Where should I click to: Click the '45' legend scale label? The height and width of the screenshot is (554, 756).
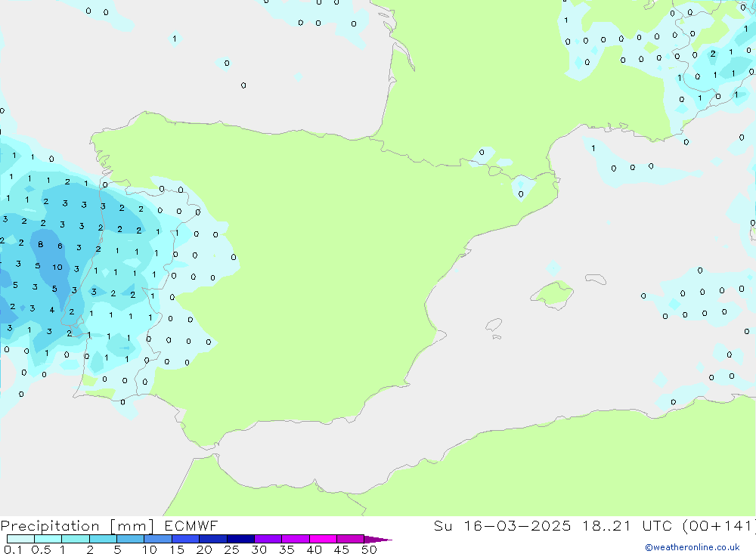342,549
